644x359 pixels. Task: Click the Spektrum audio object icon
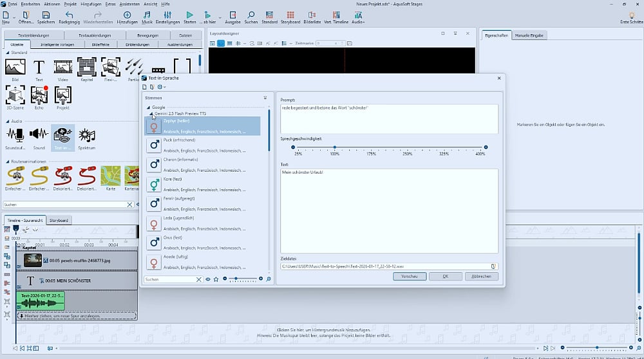click(86, 134)
